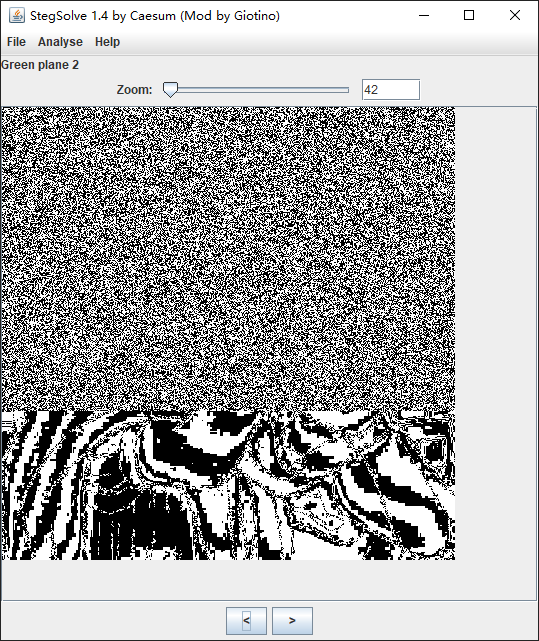
Task: Click the StegSolve 1.4 title bar text
Action: pos(155,16)
